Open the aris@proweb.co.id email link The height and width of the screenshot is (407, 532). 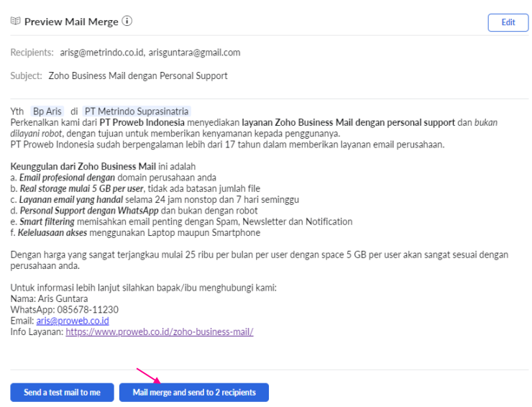click(73, 321)
